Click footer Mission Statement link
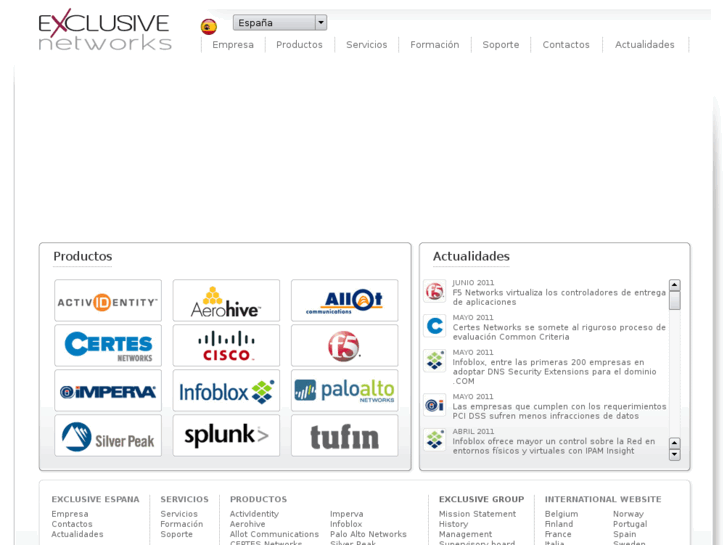 (478, 514)
